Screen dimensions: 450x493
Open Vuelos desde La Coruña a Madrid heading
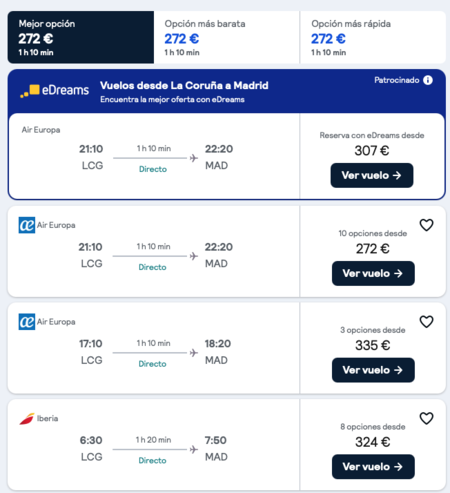pos(184,86)
